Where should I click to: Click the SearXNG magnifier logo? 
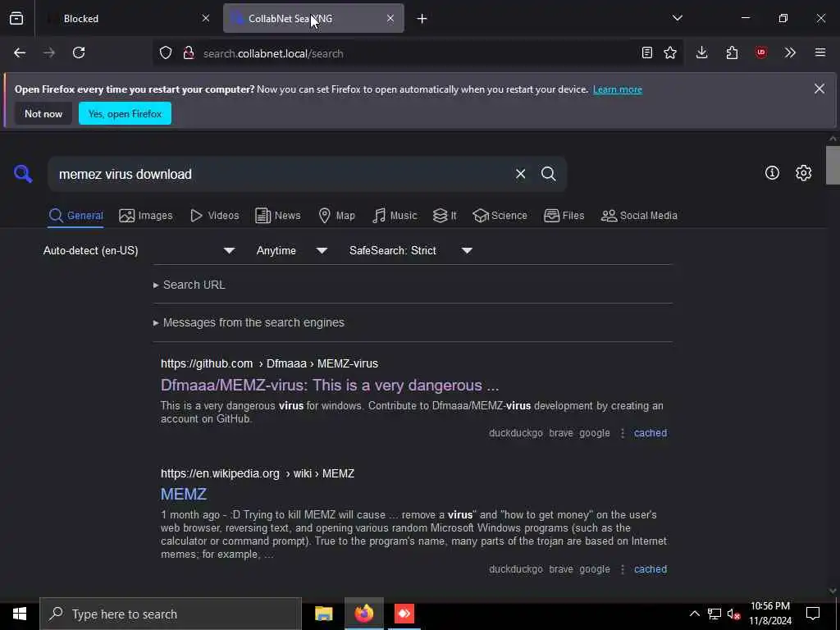click(23, 174)
